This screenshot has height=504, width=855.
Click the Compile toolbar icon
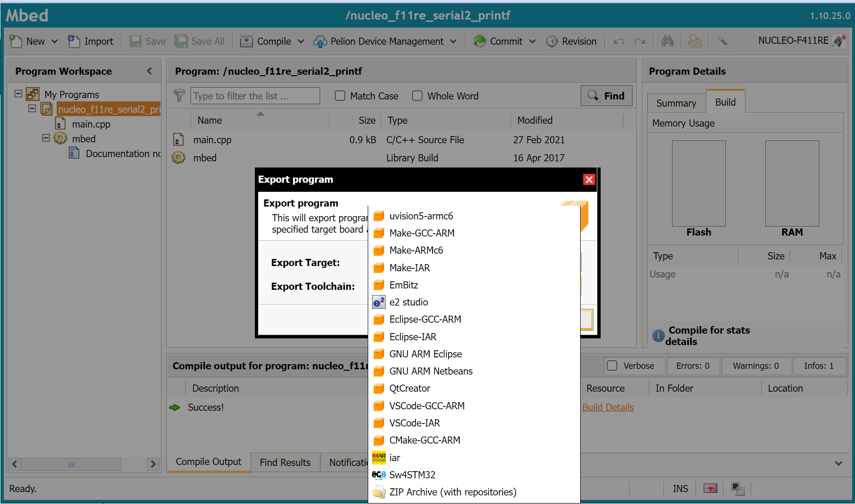point(246,41)
